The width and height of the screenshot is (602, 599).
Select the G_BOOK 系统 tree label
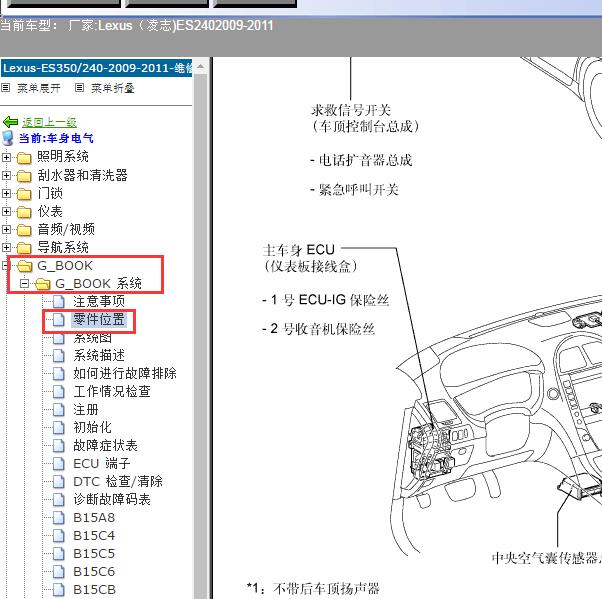coord(98,283)
